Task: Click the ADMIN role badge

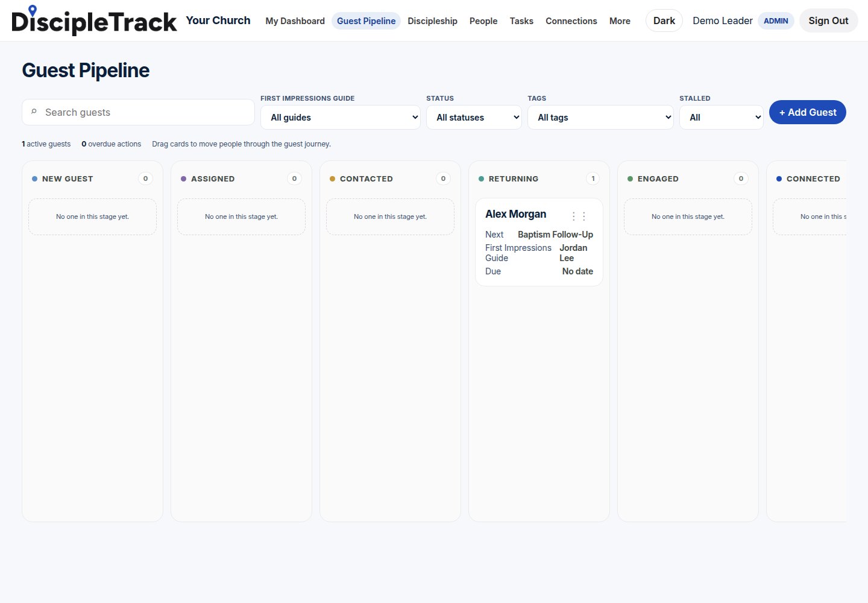Action: 776,21
